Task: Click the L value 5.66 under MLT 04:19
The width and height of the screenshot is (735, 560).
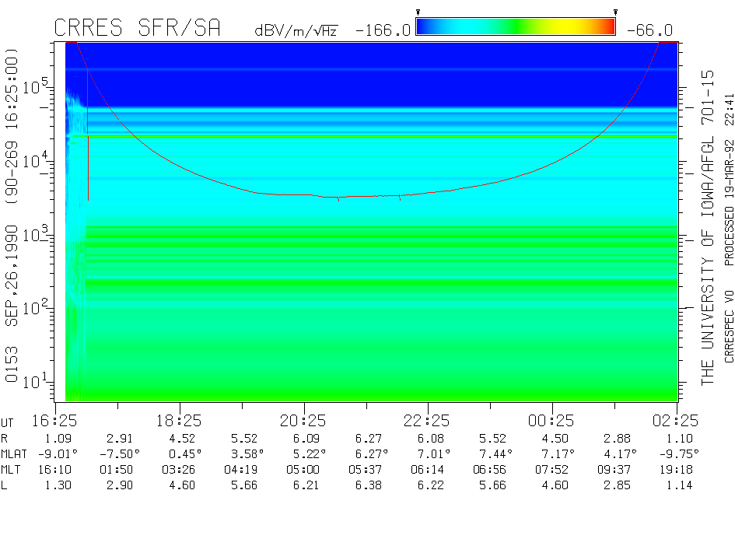Action: click(244, 485)
